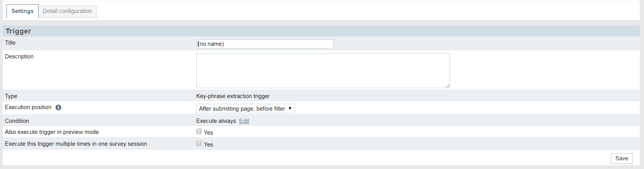Click the Title field label

(x=10, y=43)
